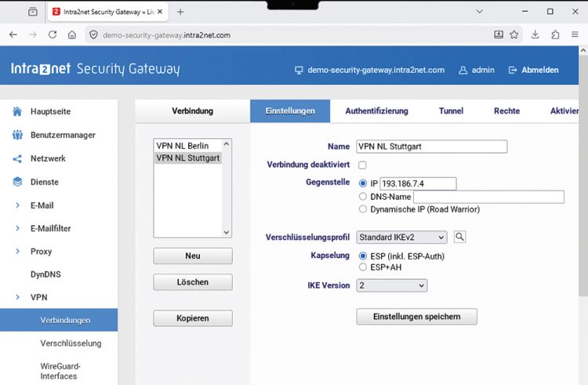
Task: View encryption profile details magnifier icon
Action: click(x=459, y=237)
